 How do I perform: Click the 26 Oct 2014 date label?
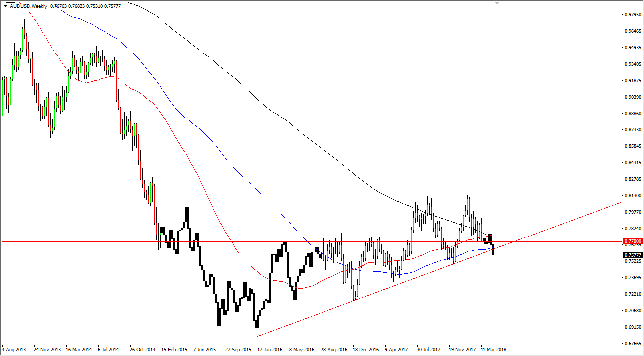pos(142,350)
